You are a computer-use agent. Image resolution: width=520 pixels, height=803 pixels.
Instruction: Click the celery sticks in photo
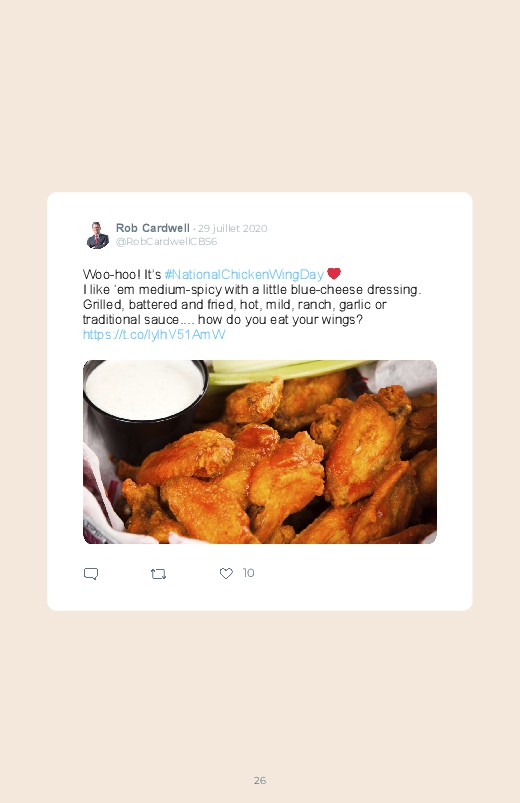click(x=287, y=372)
